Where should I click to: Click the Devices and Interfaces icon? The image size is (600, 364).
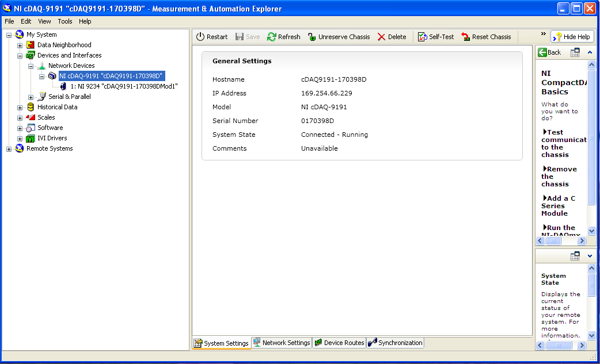(30, 55)
